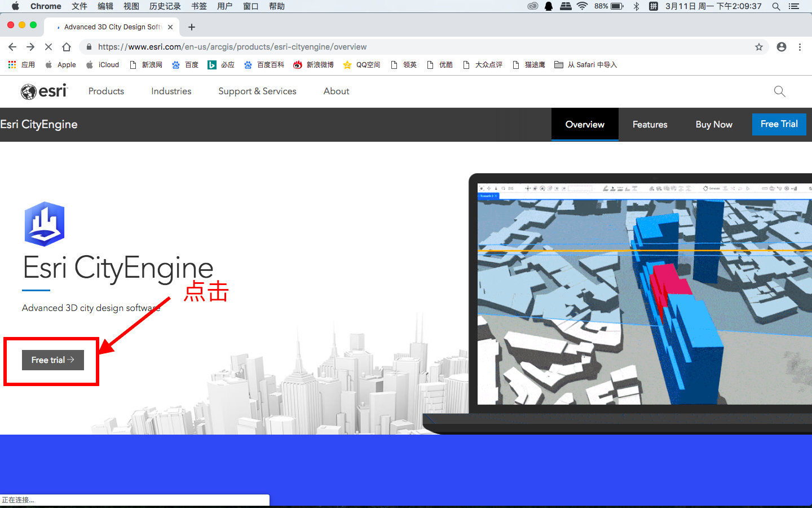Open the 百度 bookmark

click(x=185, y=65)
